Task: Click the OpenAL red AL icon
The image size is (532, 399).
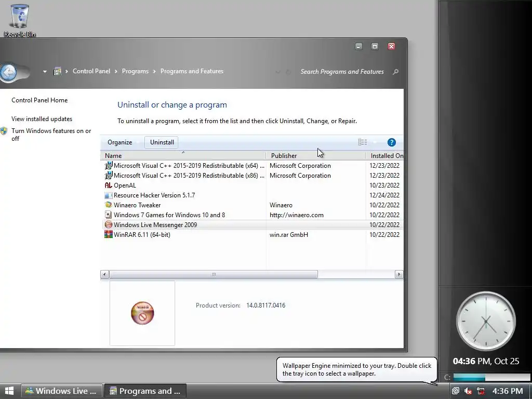Action: tap(108, 185)
